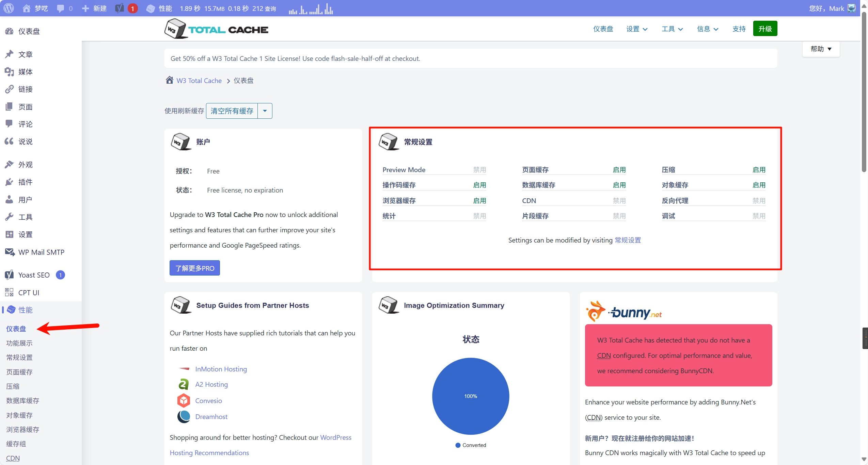Follow 常规设置 link under settings summary
Screen dimensions: 868x465
coord(628,240)
